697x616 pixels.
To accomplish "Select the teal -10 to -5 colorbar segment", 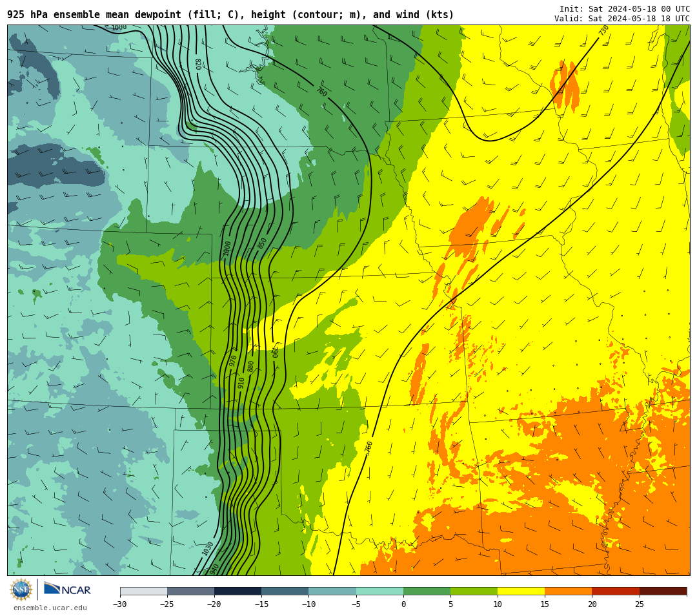I will coord(332,591).
